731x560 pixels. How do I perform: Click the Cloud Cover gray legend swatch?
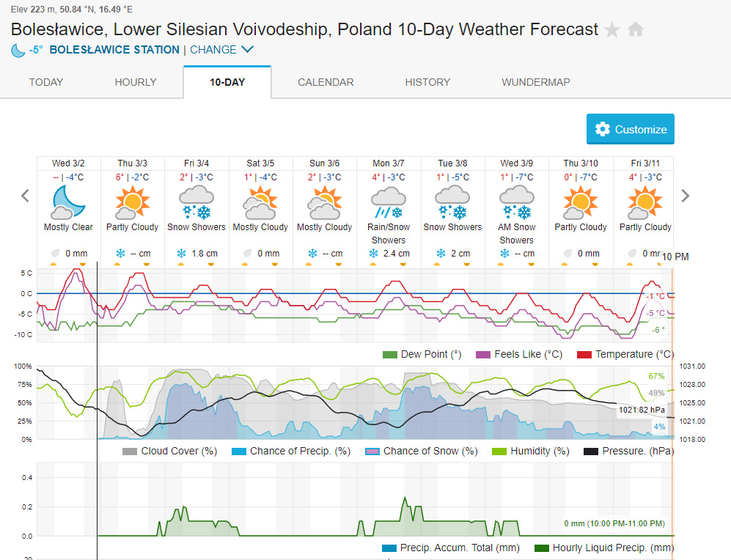point(130,452)
